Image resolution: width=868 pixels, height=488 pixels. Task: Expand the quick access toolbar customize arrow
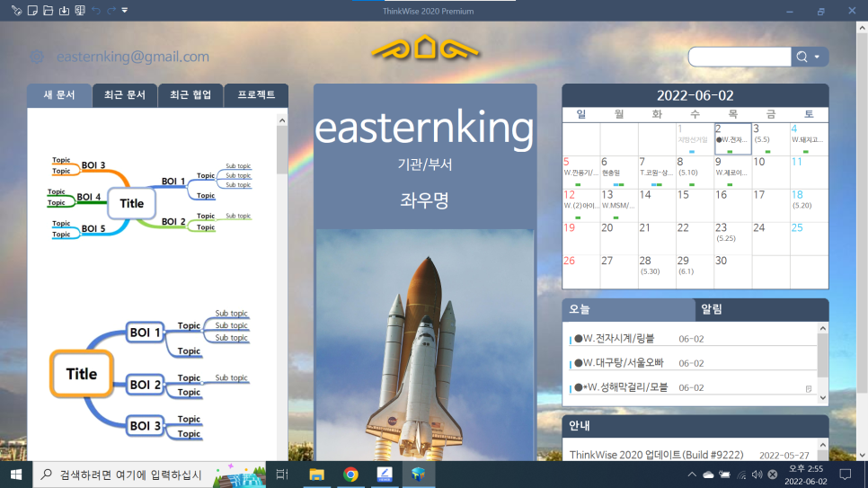(x=125, y=11)
